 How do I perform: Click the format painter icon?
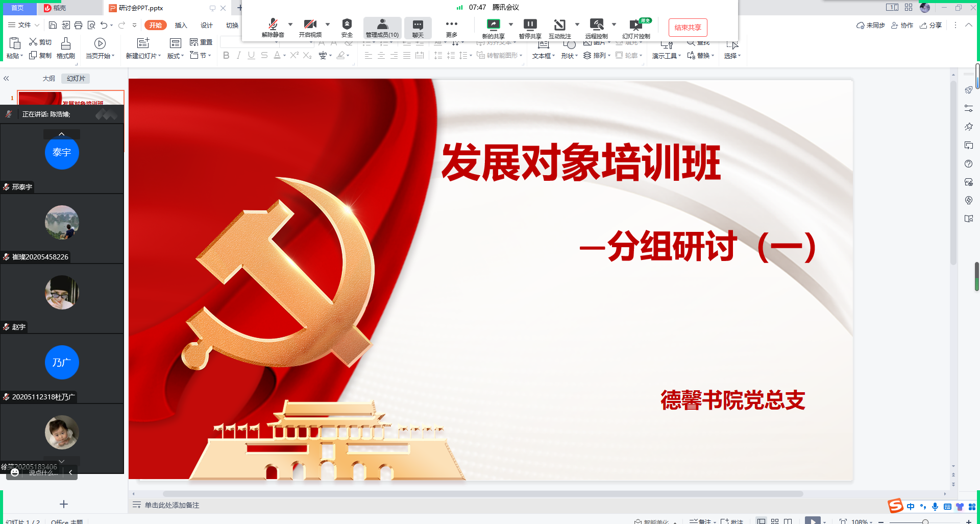coord(66,49)
